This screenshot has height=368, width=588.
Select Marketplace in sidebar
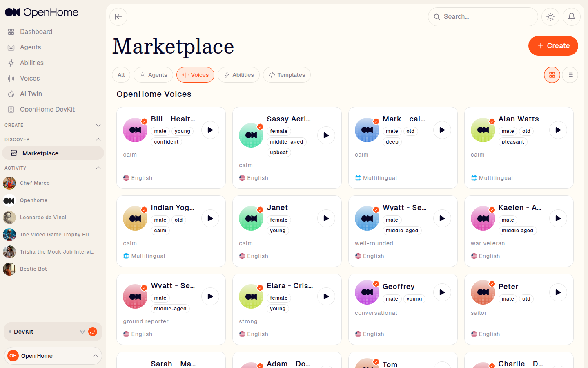(53, 153)
